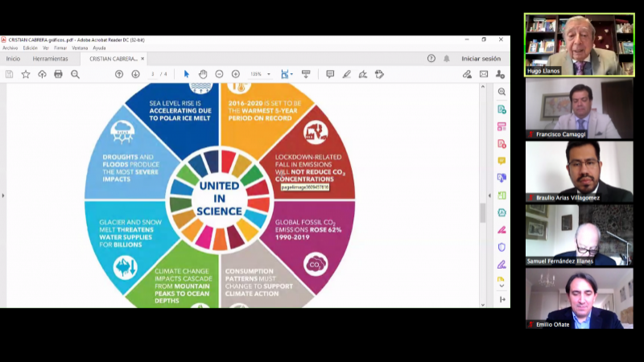Click the read mode download-arrow icon
644x362 pixels.
pos(306,74)
